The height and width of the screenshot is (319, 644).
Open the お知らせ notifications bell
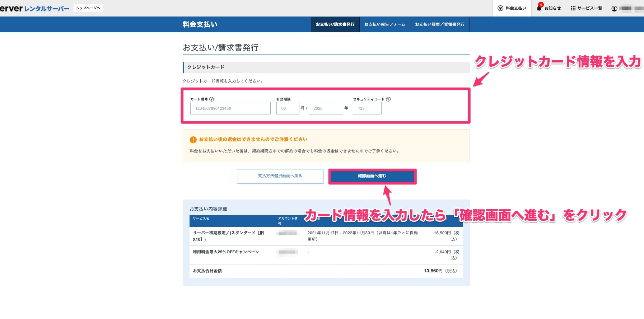click(539, 8)
